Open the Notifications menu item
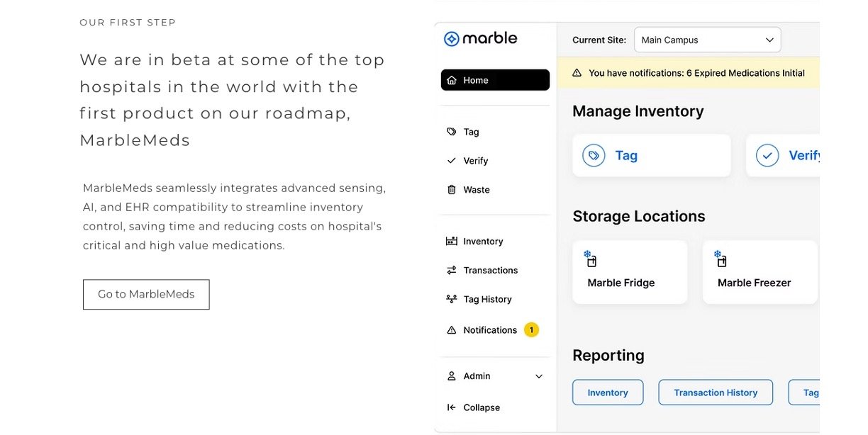The width and height of the screenshot is (868, 435). point(490,330)
